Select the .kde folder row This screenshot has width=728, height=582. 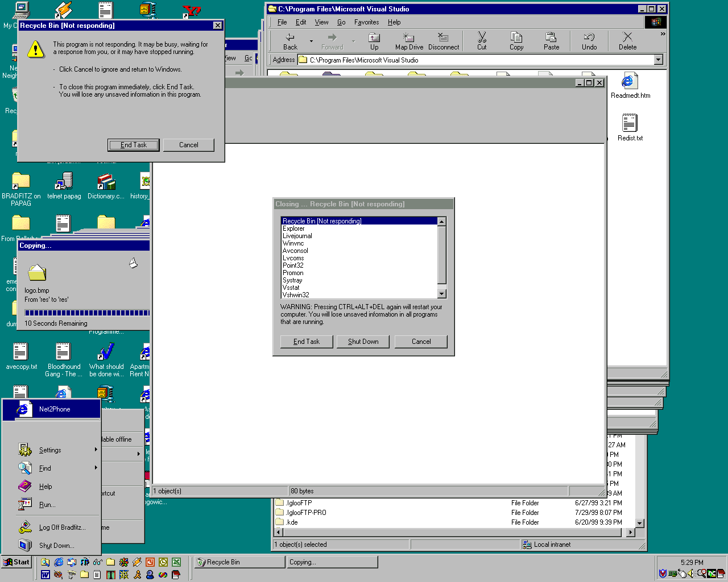(449, 522)
